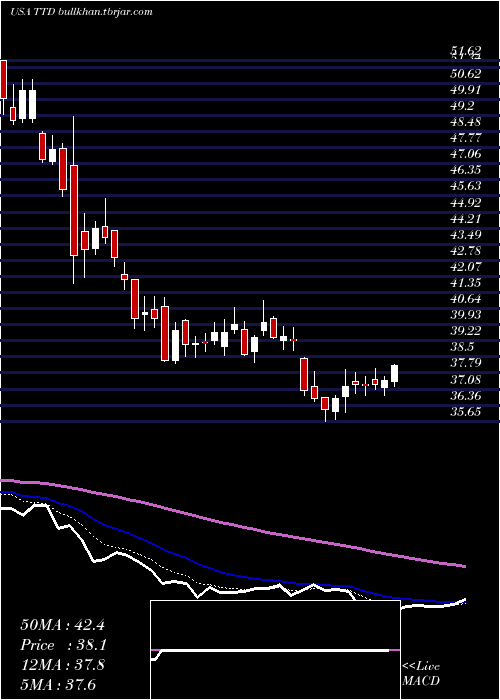This screenshot has width=500, height=700.
Task: Click the 37.79 price axis label
Action: click(466, 363)
